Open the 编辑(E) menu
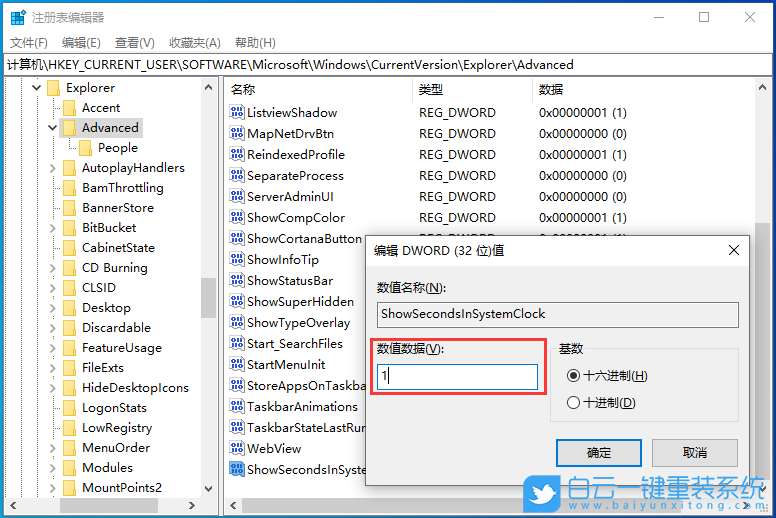Screen dimensions: 776x518 pyautogui.click(x=81, y=43)
